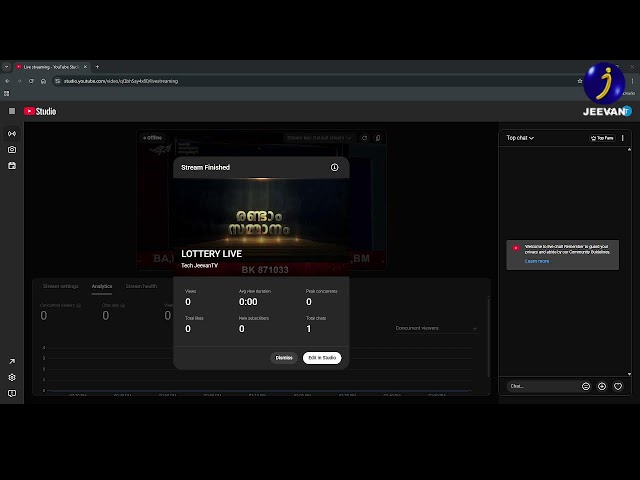
Task: Select the Stream icon in left sidebar
Action: 12,133
